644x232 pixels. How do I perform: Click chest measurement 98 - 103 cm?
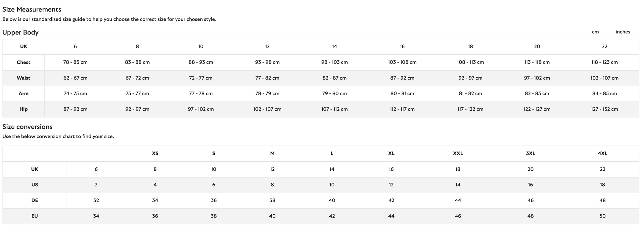click(x=334, y=62)
